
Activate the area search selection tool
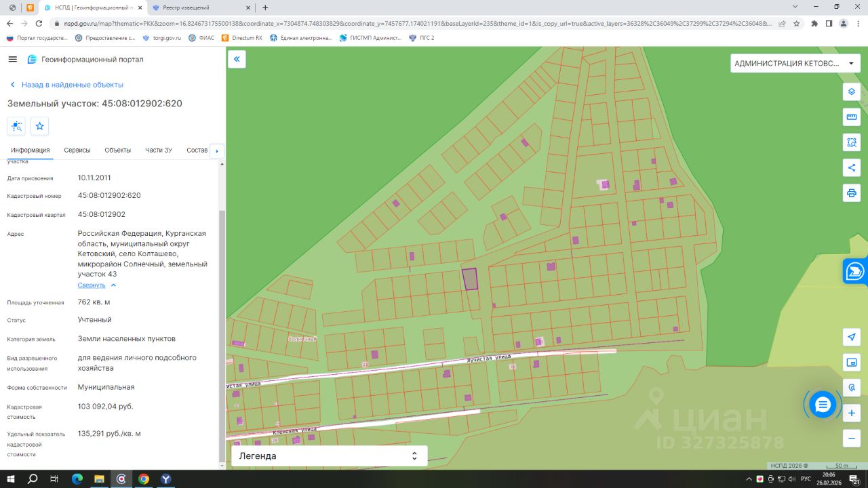852,142
